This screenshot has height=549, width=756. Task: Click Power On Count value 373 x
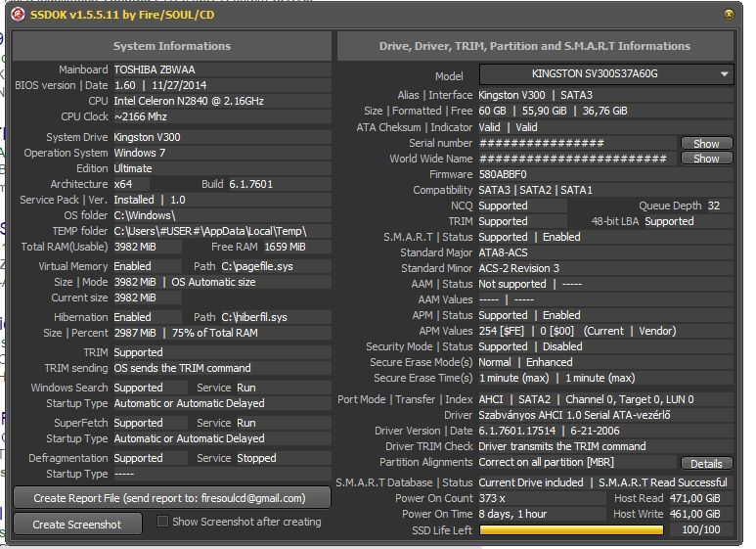[x=492, y=498]
